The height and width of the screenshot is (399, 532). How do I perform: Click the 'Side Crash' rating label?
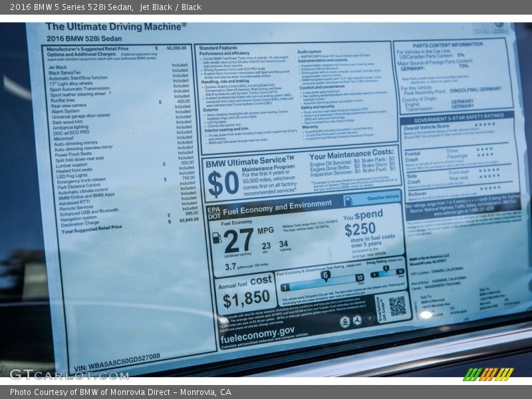click(x=413, y=179)
